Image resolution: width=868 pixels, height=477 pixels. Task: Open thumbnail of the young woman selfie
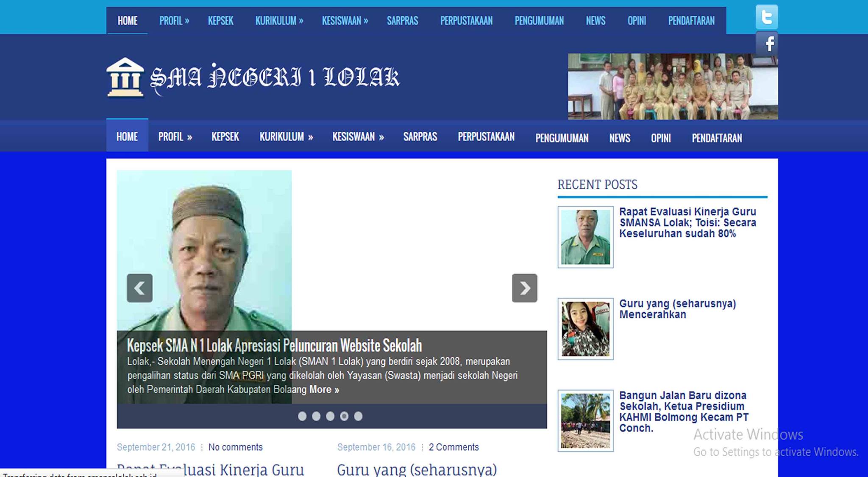[585, 329]
